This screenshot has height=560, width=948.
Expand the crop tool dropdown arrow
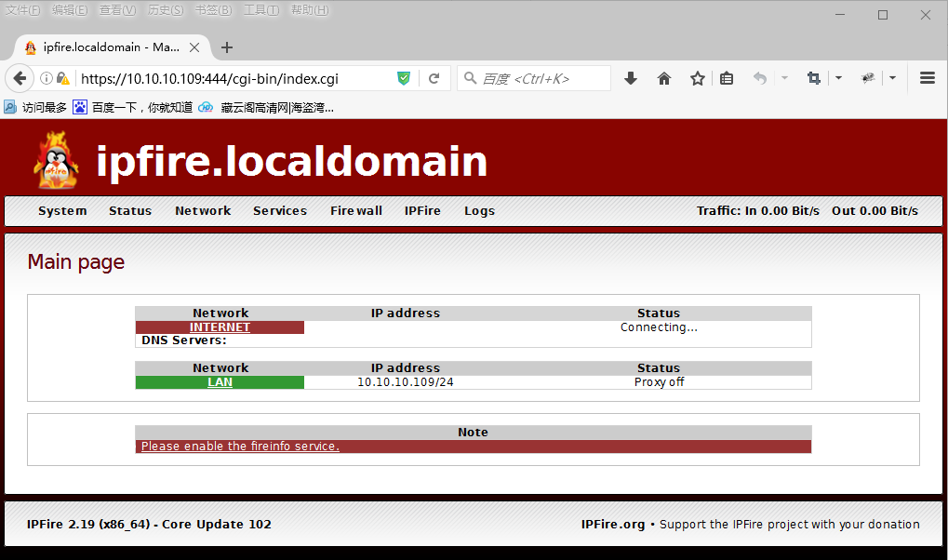(838, 78)
